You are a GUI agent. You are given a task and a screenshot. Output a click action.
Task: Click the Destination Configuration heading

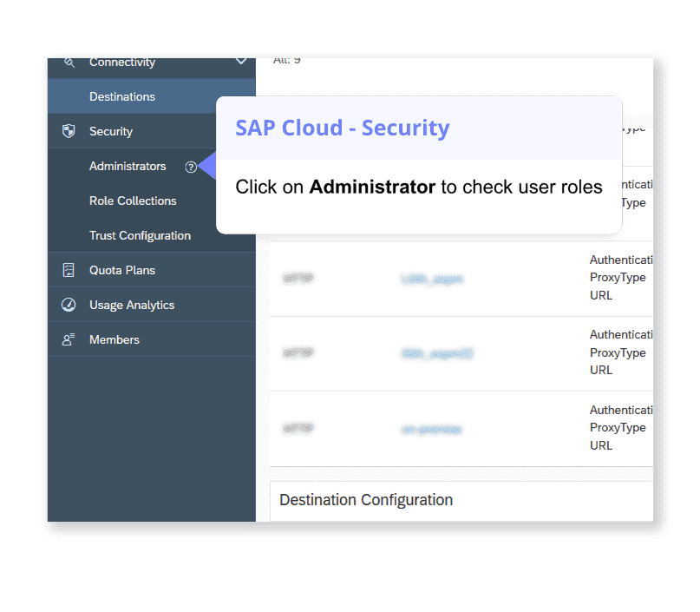click(366, 500)
